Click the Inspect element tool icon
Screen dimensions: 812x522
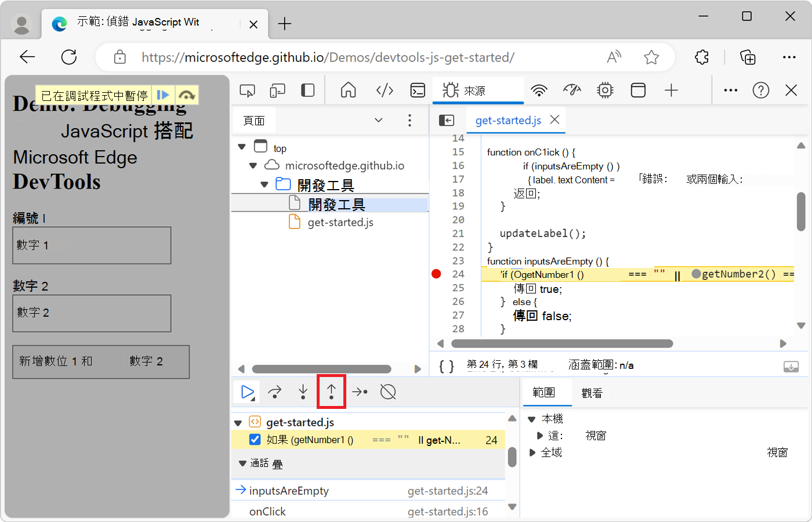tap(248, 90)
